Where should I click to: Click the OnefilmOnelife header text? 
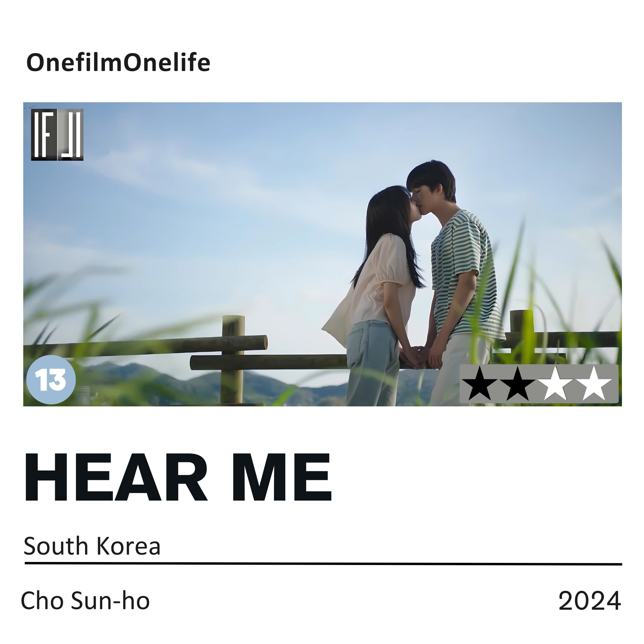pos(118,62)
